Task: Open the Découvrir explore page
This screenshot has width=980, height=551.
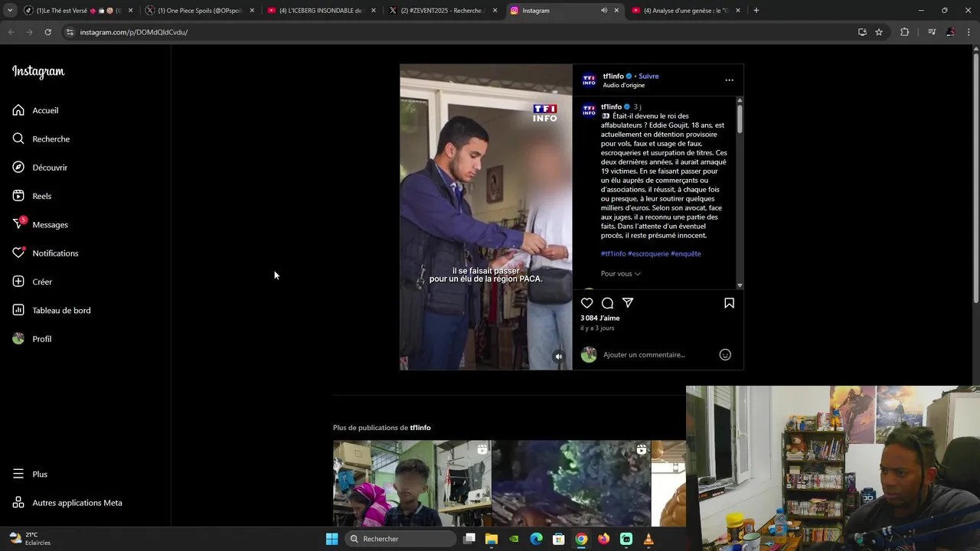Action: tap(40, 168)
